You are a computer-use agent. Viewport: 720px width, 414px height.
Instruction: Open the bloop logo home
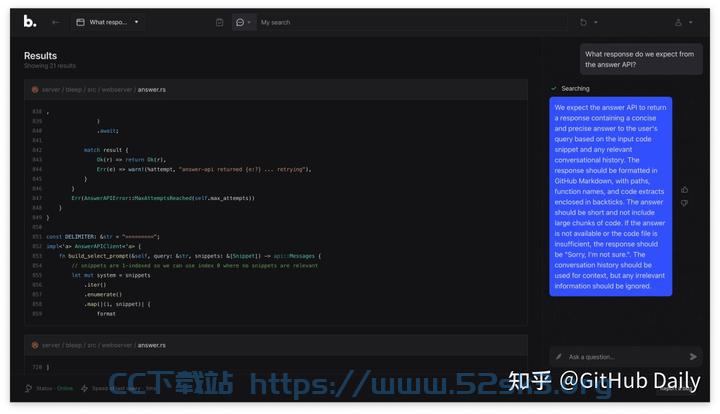(x=30, y=22)
